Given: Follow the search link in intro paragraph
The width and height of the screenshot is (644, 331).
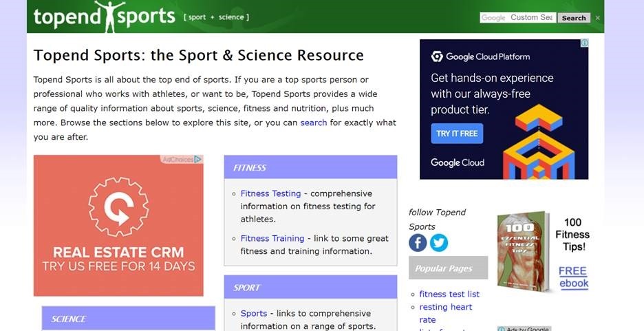Looking at the screenshot, I should click(x=313, y=122).
